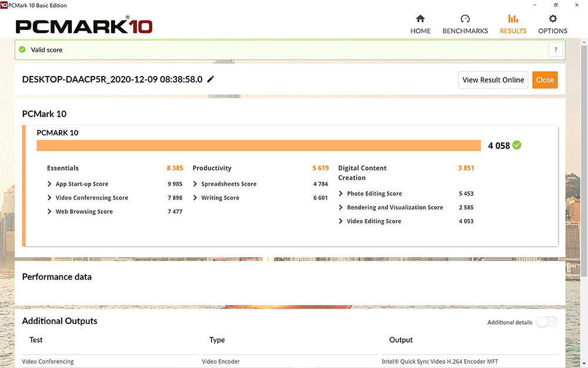Close the result with orange Close button
This screenshot has width=588, height=368.
click(545, 80)
